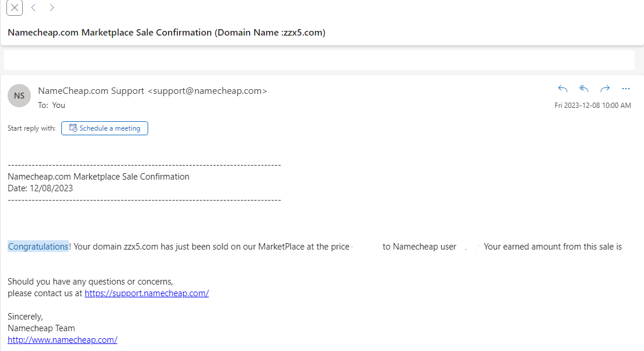Viewport: 644px width, 351px height.
Task: Reply to this email
Action: click(x=563, y=89)
